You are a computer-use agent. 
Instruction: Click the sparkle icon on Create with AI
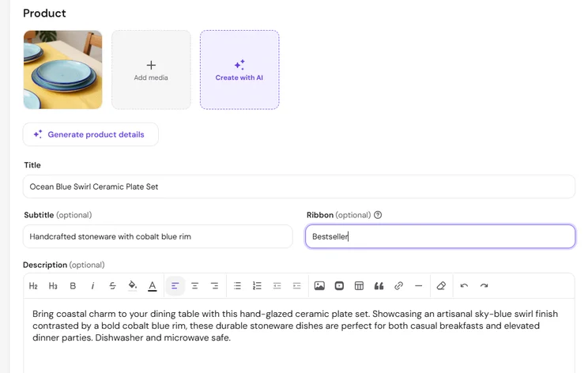pos(239,65)
